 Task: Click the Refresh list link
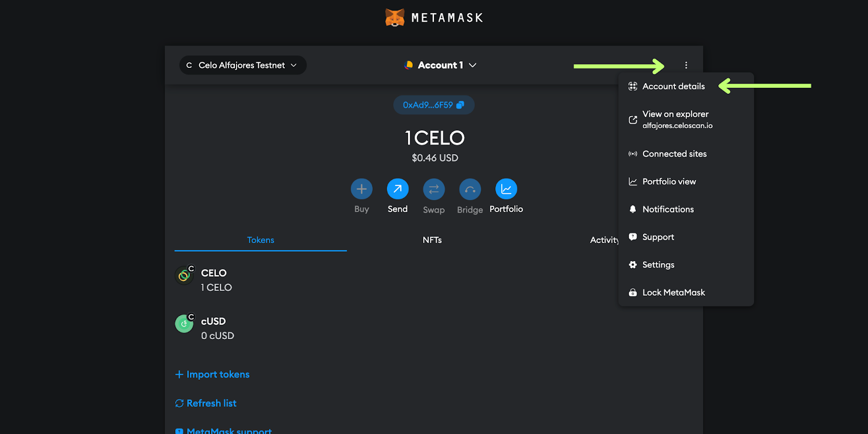click(206, 403)
